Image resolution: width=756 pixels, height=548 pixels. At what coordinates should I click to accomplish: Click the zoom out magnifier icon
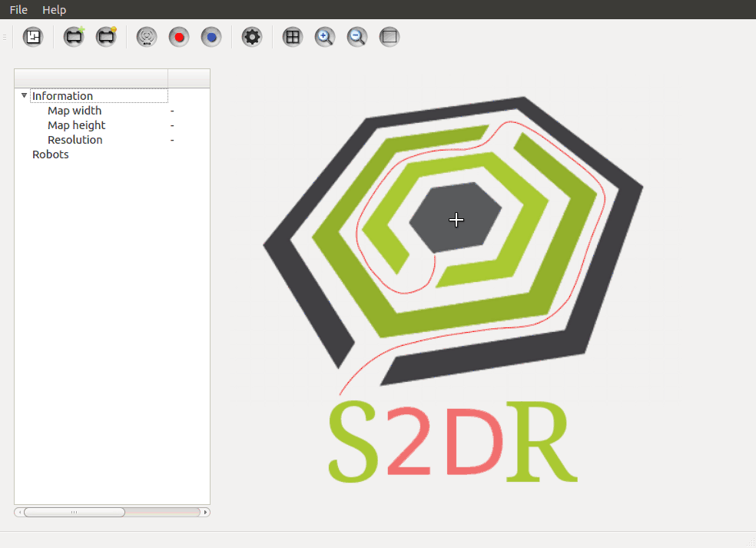[x=356, y=37]
